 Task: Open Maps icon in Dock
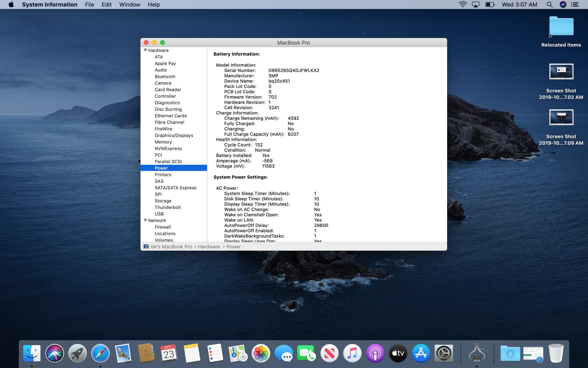[x=238, y=353]
